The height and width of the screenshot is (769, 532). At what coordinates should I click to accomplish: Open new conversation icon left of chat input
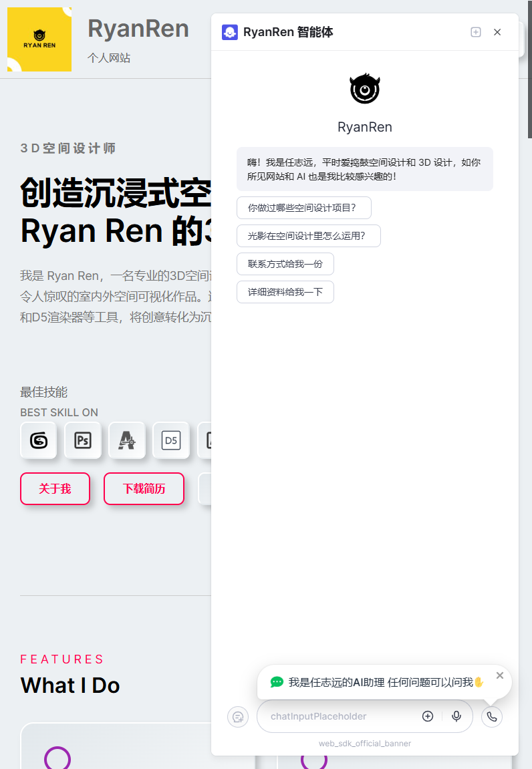click(x=237, y=717)
